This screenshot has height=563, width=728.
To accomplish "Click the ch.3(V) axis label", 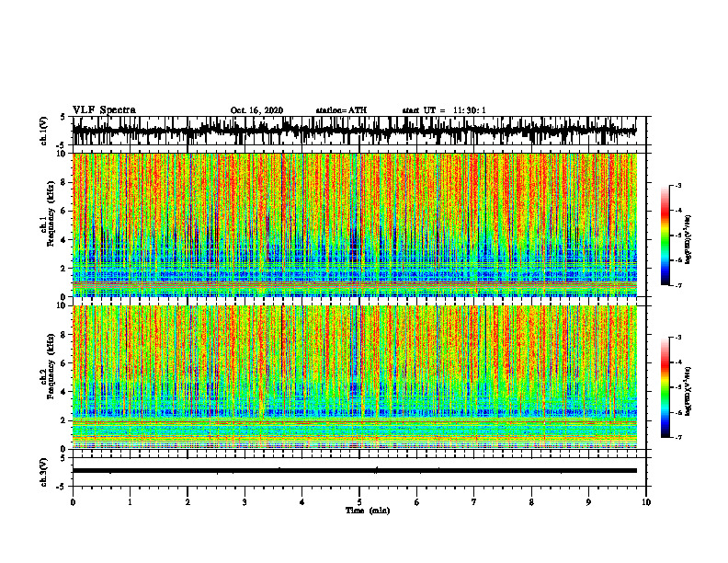I will coord(44,472).
